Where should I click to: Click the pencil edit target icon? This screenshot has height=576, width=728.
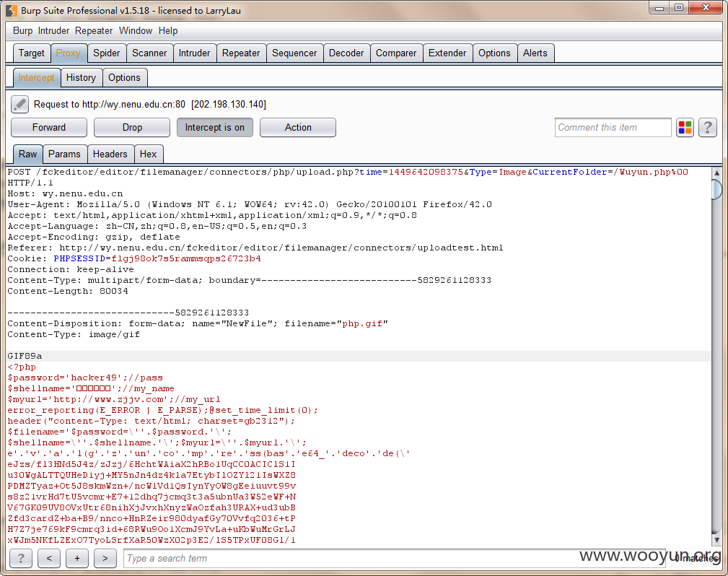(x=20, y=104)
